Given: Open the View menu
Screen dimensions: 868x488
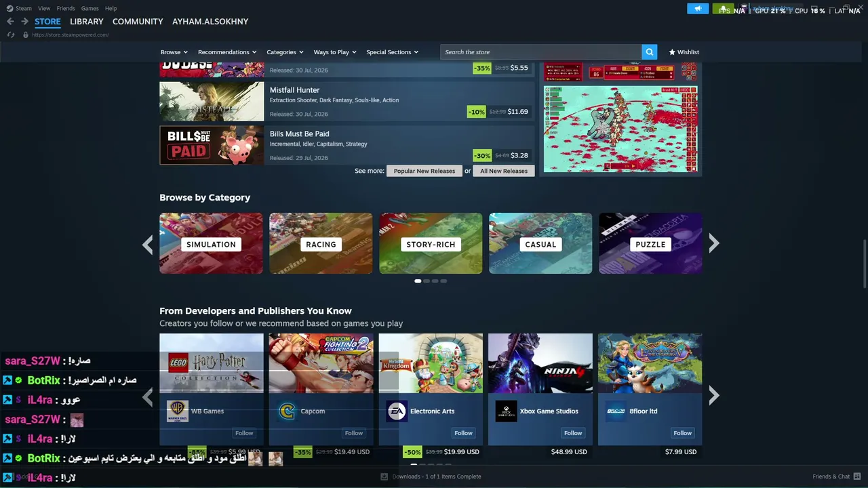Looking at the screenshot, I should pyautogui.click(x=44, y=8).
